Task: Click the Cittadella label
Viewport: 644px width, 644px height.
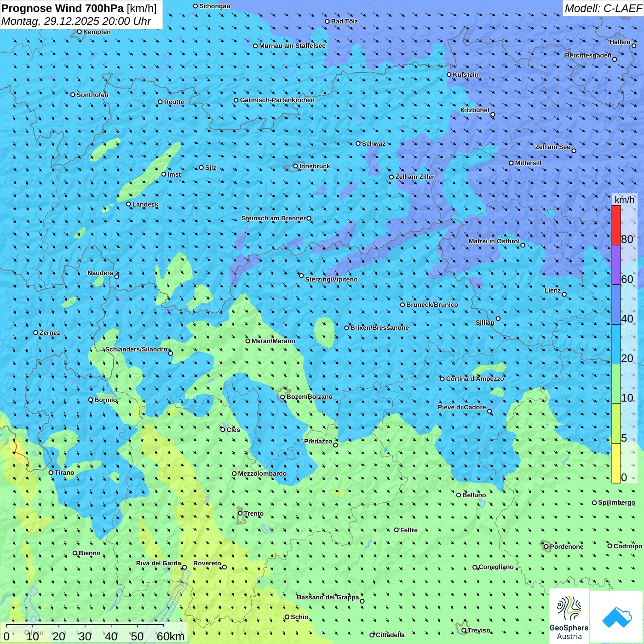Action: point(390,635)
